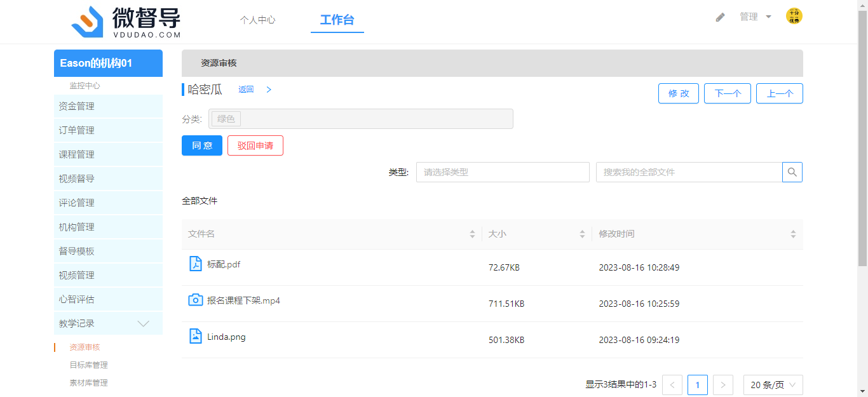Focus the 搜索我的全部文件 search field

coord(689,172)
